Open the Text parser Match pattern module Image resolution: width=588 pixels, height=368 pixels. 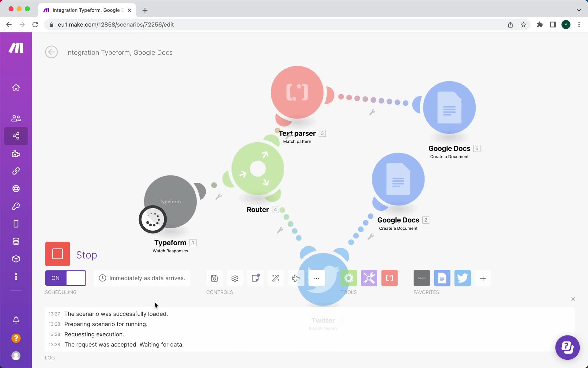coord(297,92)
